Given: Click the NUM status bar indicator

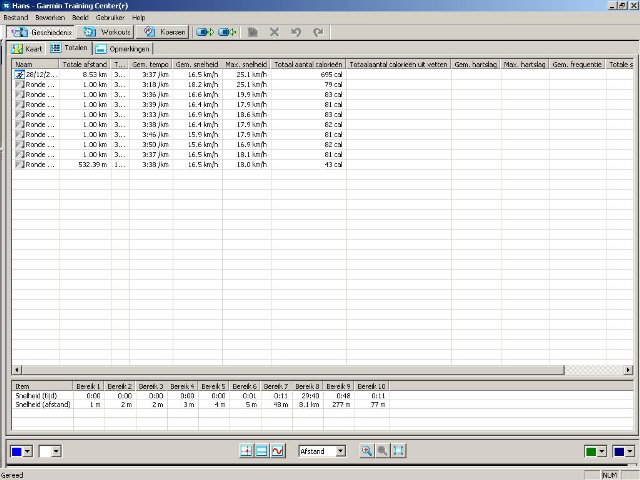Looking at the screenshot, I should point(610,475).
